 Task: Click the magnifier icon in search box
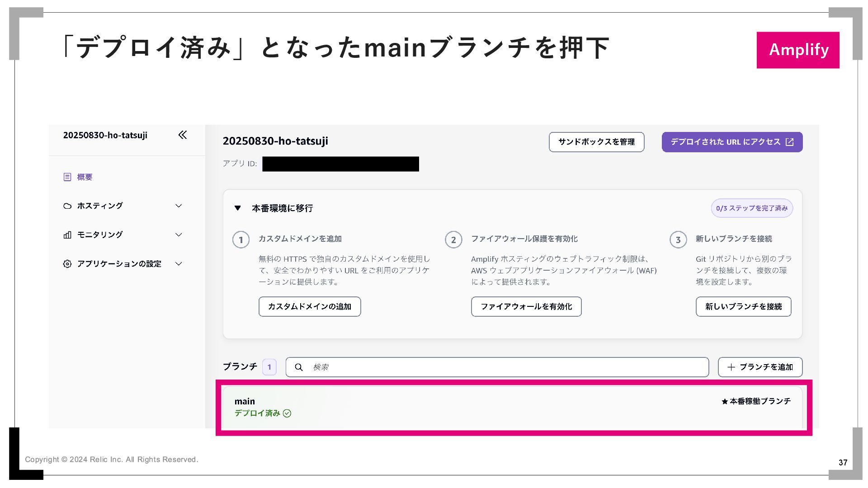299,367
